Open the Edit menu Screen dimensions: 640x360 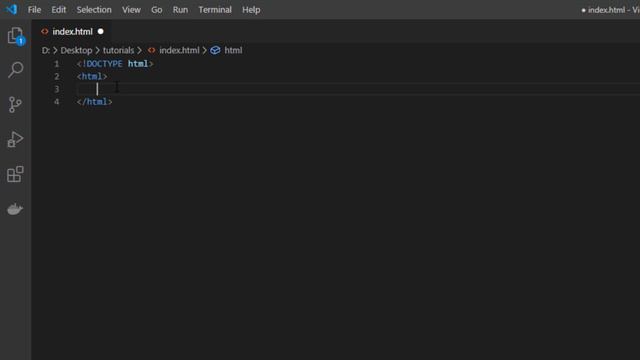click(x=58, y=9)
